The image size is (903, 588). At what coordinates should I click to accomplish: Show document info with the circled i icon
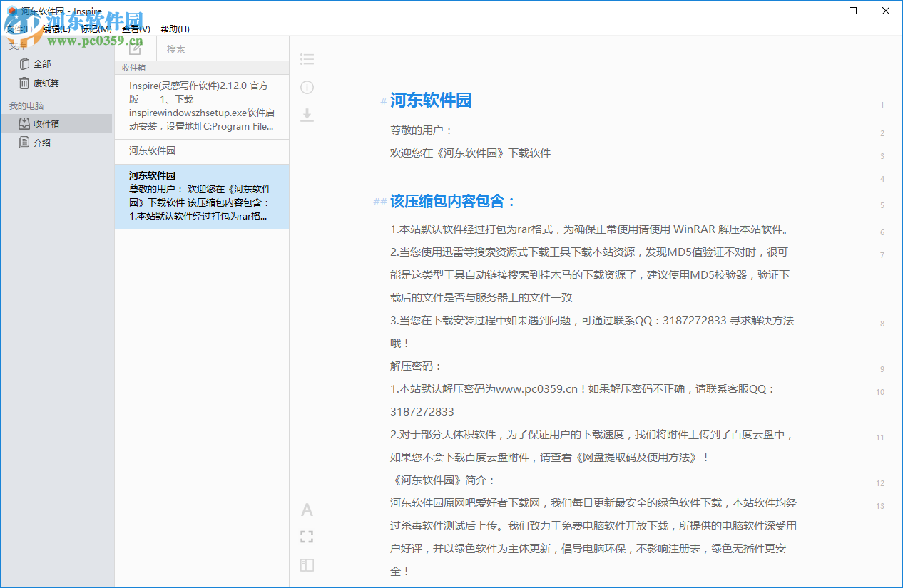(x=307, y=88)
